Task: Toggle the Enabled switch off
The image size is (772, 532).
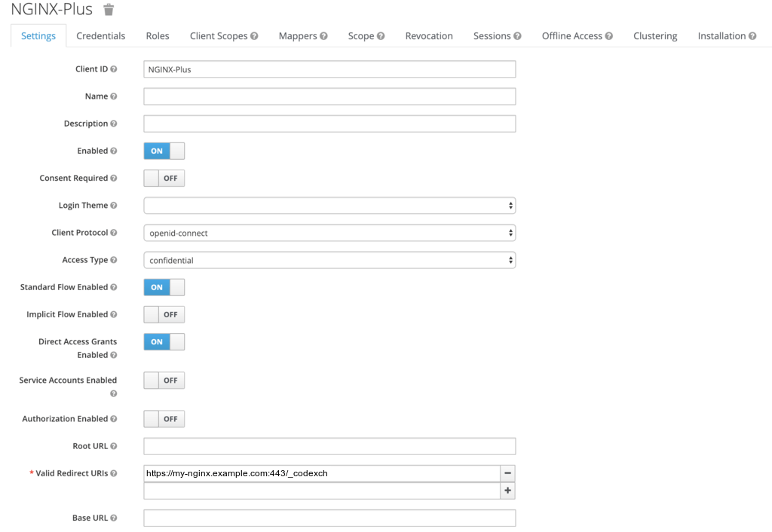Action: click(164, 151)
